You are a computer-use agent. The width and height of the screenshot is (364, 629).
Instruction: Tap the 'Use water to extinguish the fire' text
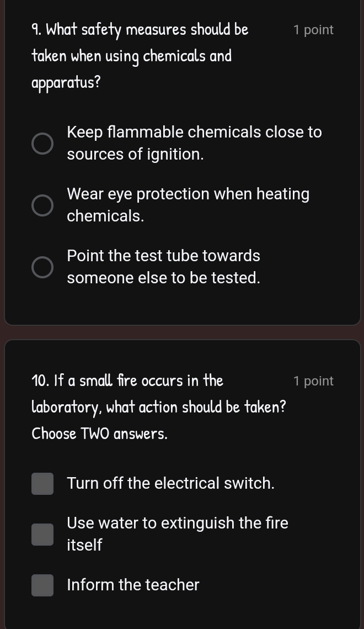coord(178,523)
